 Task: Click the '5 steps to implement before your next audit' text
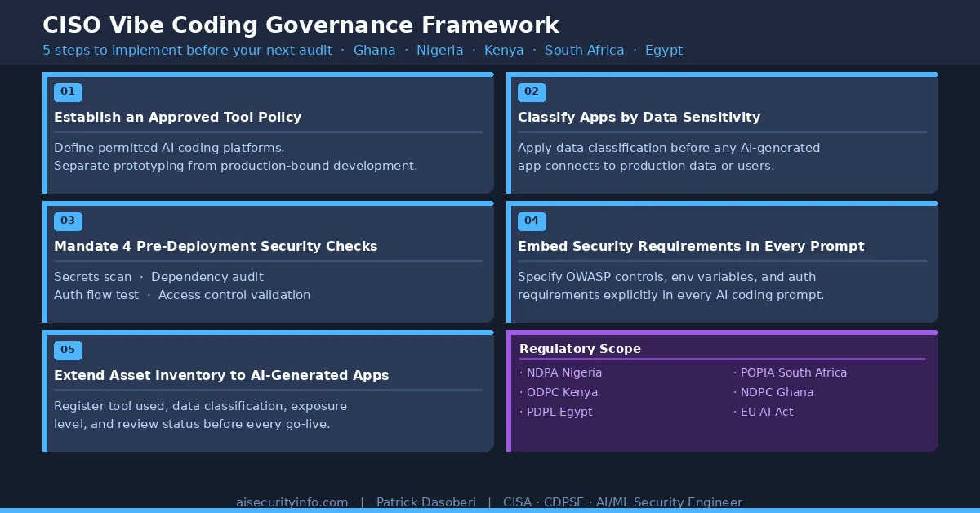tap(188, 51)
